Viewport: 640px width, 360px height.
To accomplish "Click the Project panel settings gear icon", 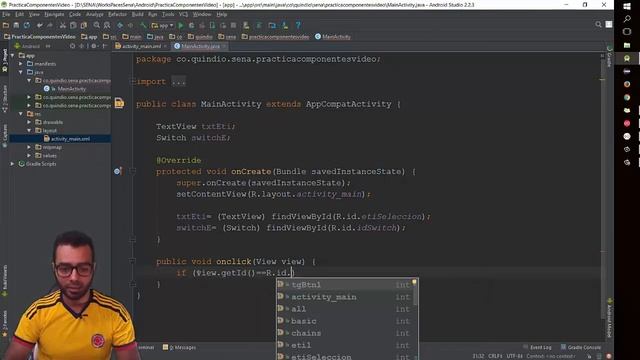I will 94,46.
